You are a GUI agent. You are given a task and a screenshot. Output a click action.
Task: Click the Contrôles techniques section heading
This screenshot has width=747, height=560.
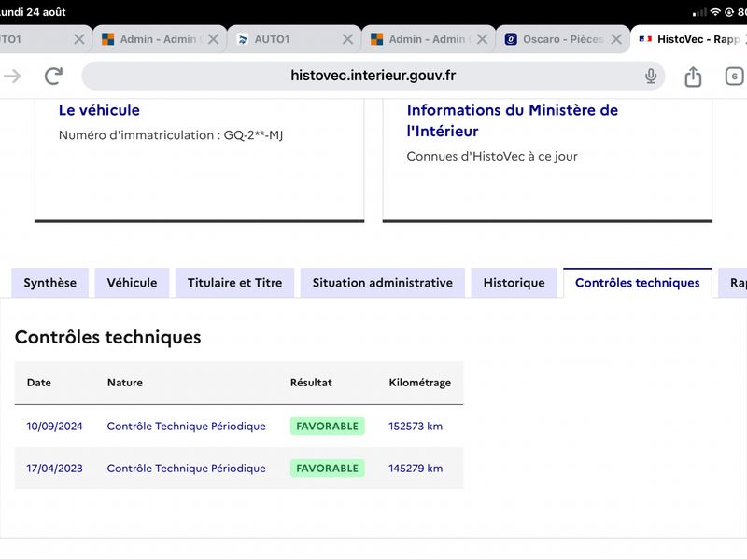pos(108,337)
